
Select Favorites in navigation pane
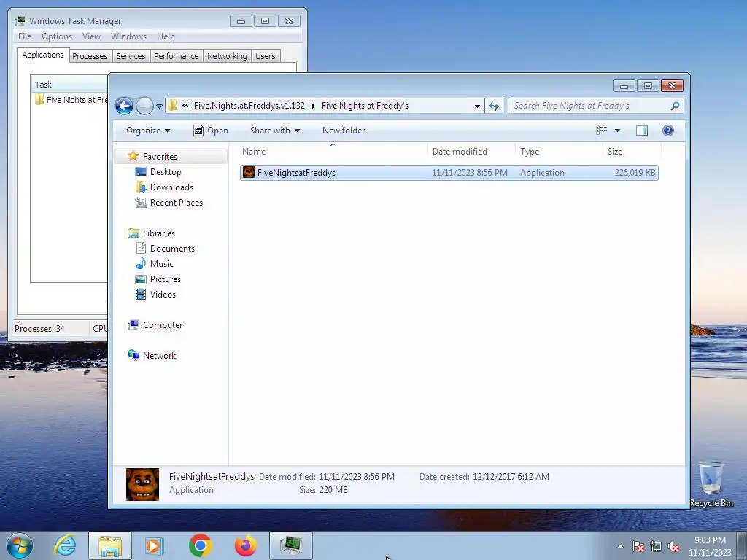click(x=160, y=157)
